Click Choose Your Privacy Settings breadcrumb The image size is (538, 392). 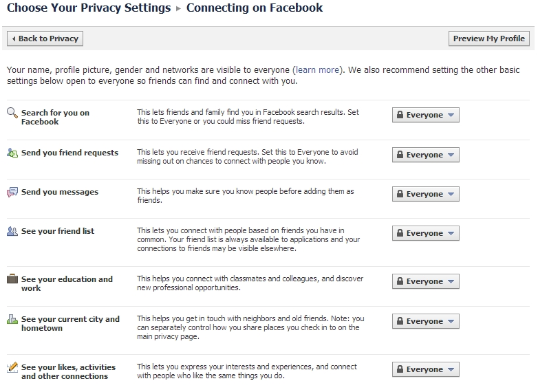89,8
